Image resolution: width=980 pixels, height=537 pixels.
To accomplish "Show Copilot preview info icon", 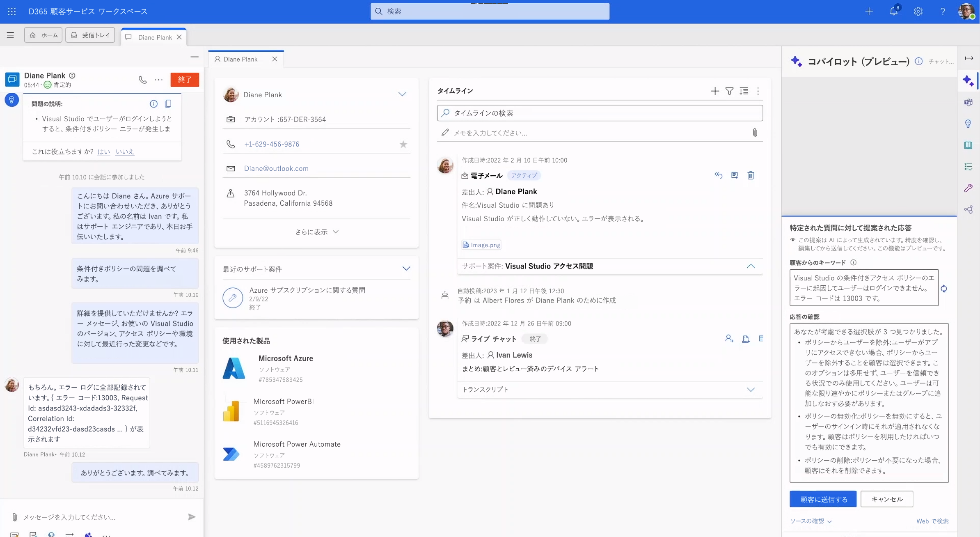I will (x=918, y=62).
